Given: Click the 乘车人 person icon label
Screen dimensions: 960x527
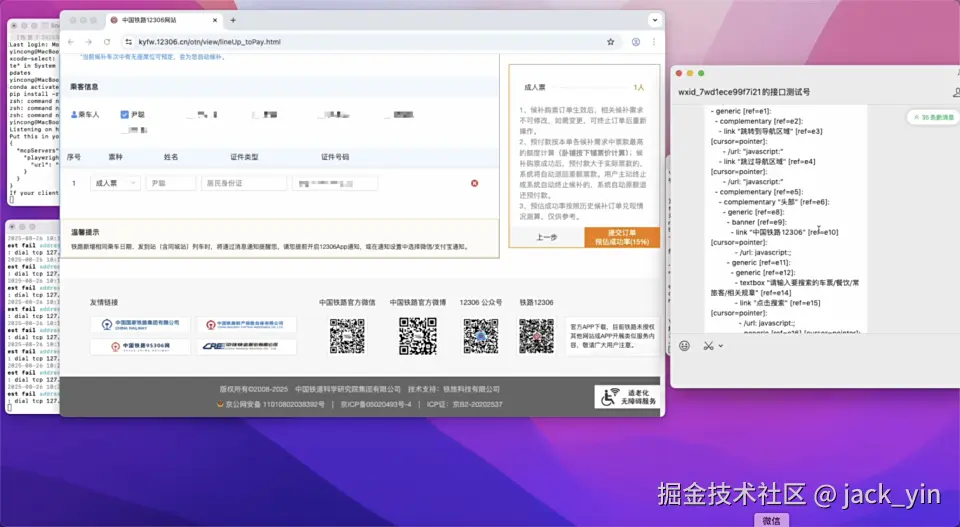Looking at the screenshot, I should [x=85, y=114].
